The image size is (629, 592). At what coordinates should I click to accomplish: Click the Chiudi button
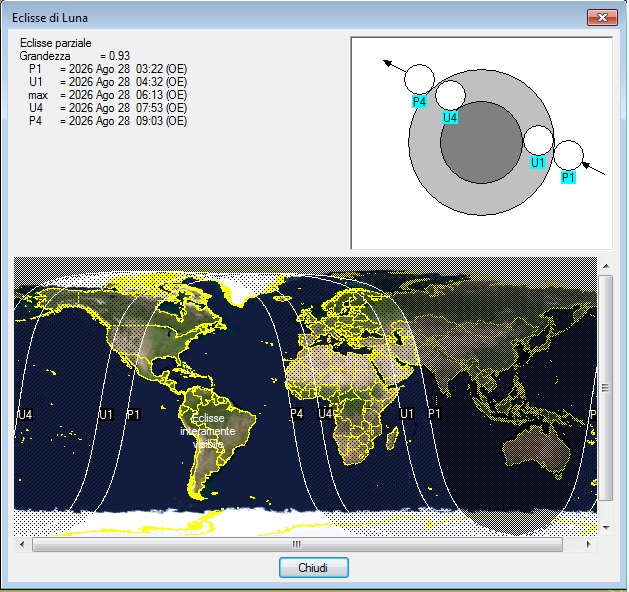[314, 567]
